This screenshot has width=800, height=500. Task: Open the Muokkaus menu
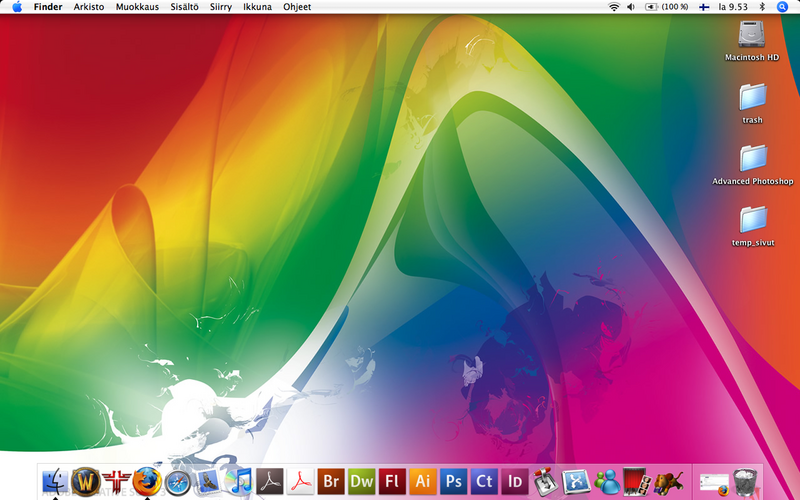[x=137, y=7]
